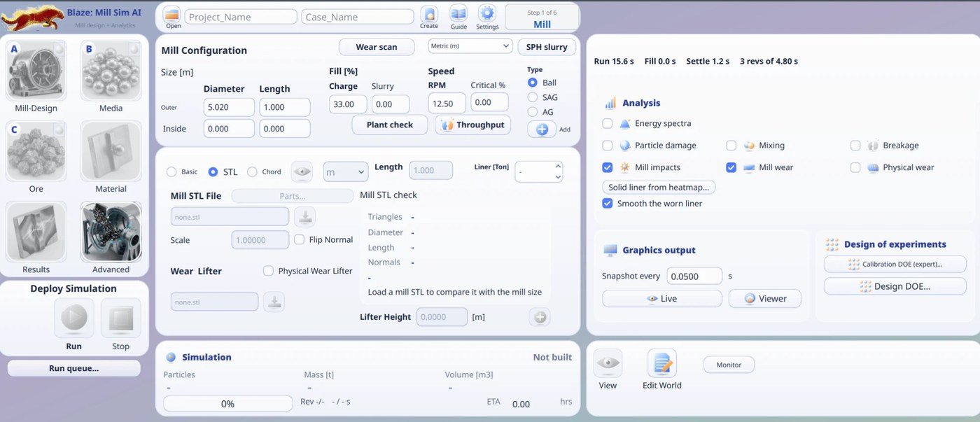Click the View eye icon

608,363
